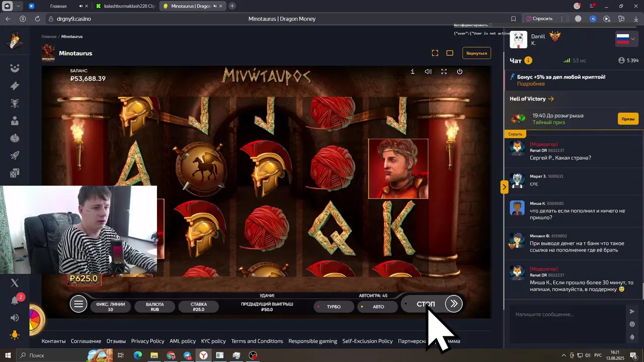Click the drgny9.casino address bar
The image size is (644, 362).
click(x=73, y=19)
